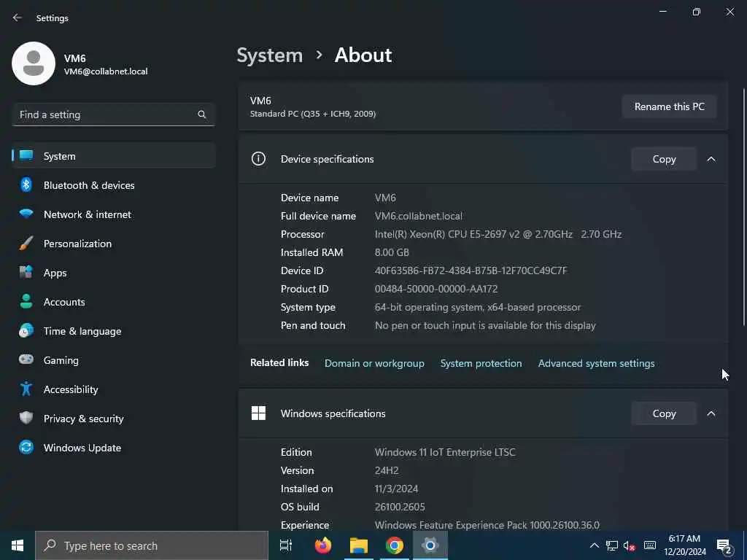Select Apps in the sidebar

coord(114,273)
